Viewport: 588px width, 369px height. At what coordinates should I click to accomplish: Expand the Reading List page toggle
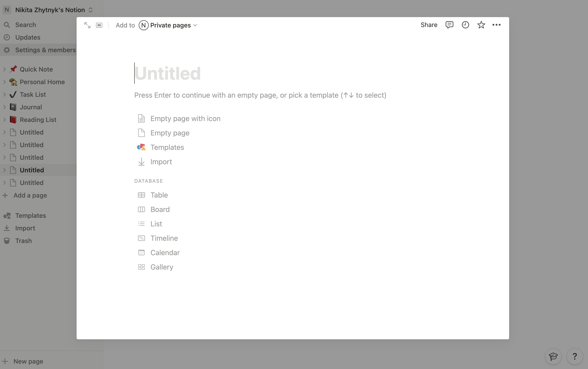[x=5, y=120]
